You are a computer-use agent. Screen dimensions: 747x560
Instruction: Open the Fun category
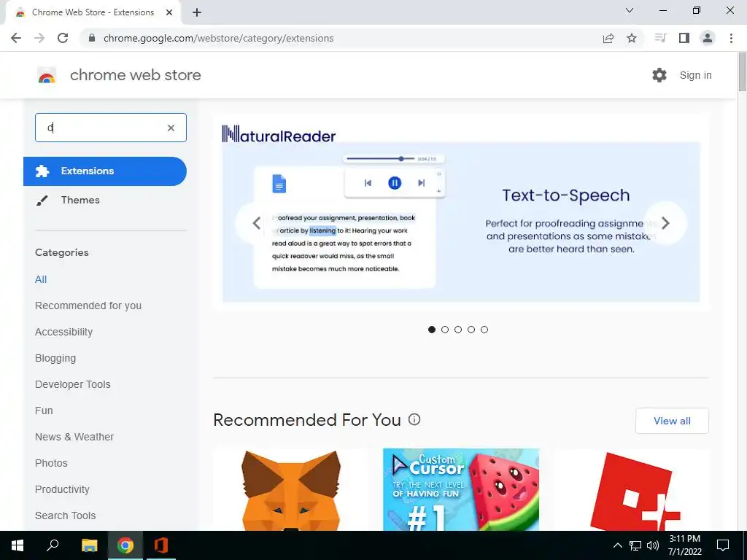tap(44, 411)
